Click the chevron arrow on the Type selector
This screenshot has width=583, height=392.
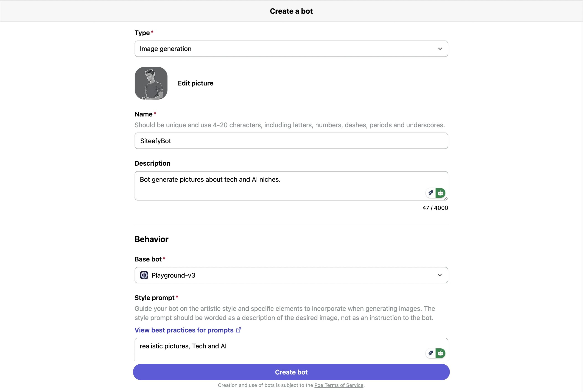point(440,49)
